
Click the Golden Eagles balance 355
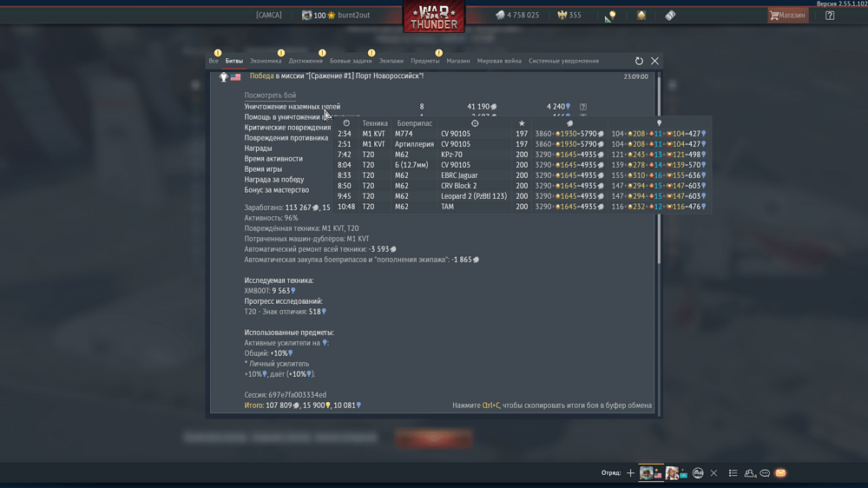(x=569, y=15)
